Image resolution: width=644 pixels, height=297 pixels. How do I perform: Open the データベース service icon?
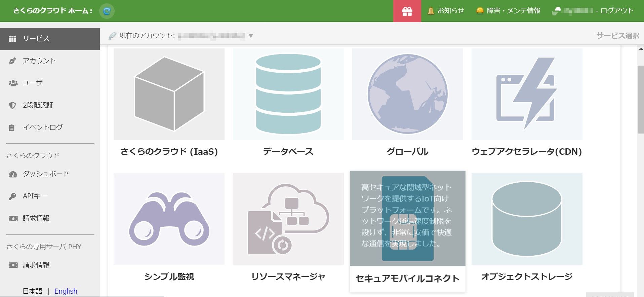coord(288,94)
